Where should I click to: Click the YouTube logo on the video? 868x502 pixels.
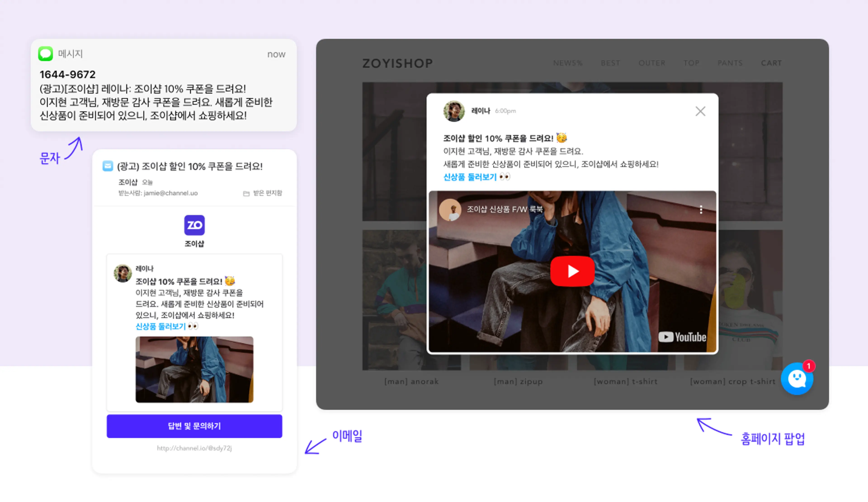pyautogui.click(x=682, y=337)
